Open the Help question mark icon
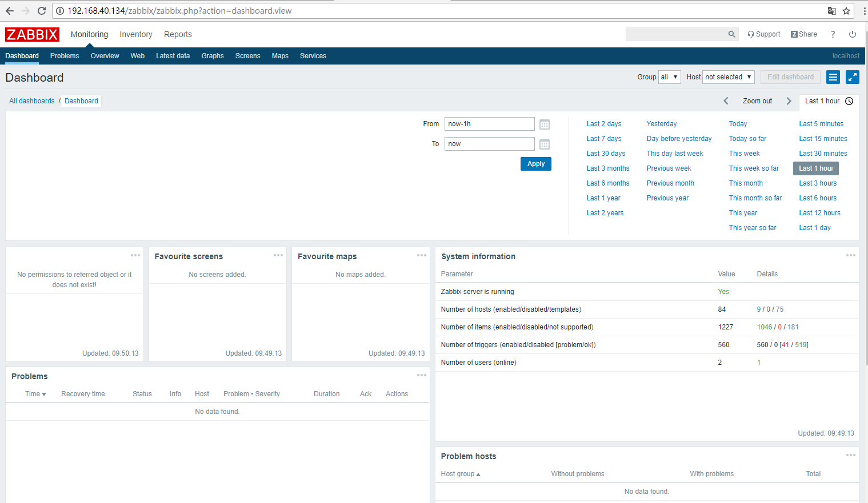The image size is (868, 503). pyautogui.click(x=833, y=34)
